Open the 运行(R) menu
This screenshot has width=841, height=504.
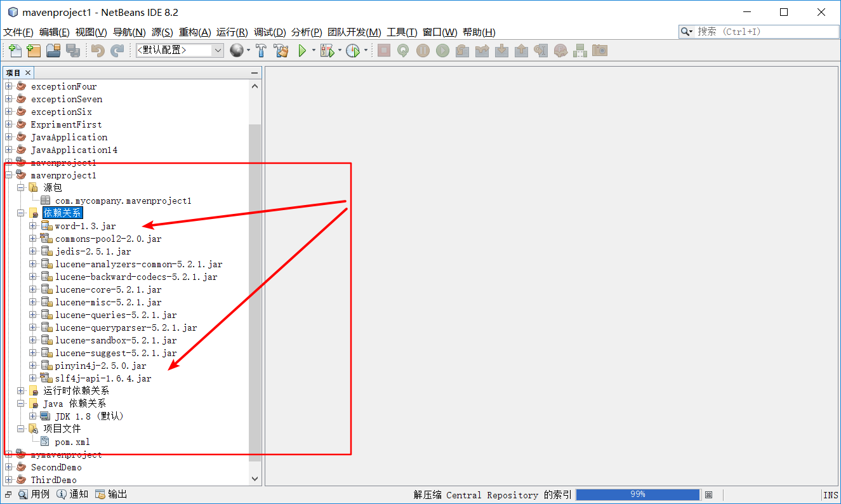click(232, 32)
